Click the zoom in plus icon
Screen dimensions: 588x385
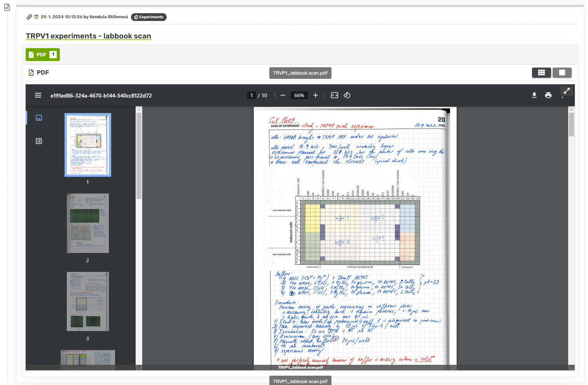316,95
